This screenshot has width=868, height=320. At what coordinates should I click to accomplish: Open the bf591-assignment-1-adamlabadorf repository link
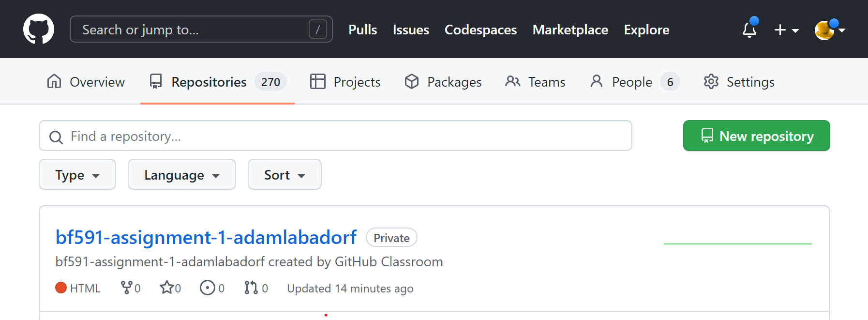pyautogui.click(x=206, y=237)
